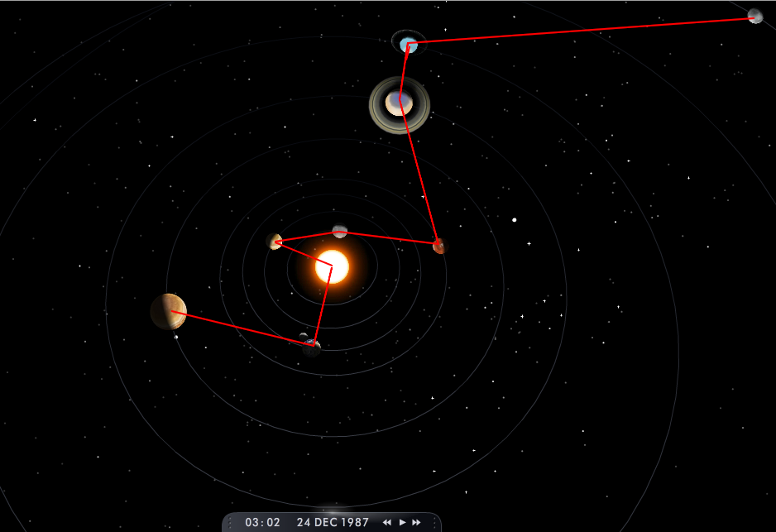Select the month DEC in date
The image size is (776, 532).
pyautogui.click(x=326, y=523)
